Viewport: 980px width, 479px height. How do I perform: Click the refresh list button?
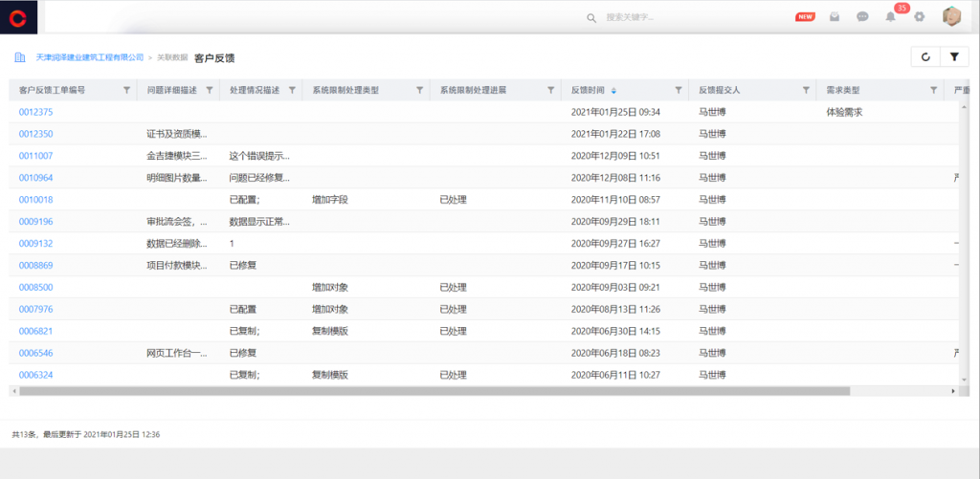(925, 57)
